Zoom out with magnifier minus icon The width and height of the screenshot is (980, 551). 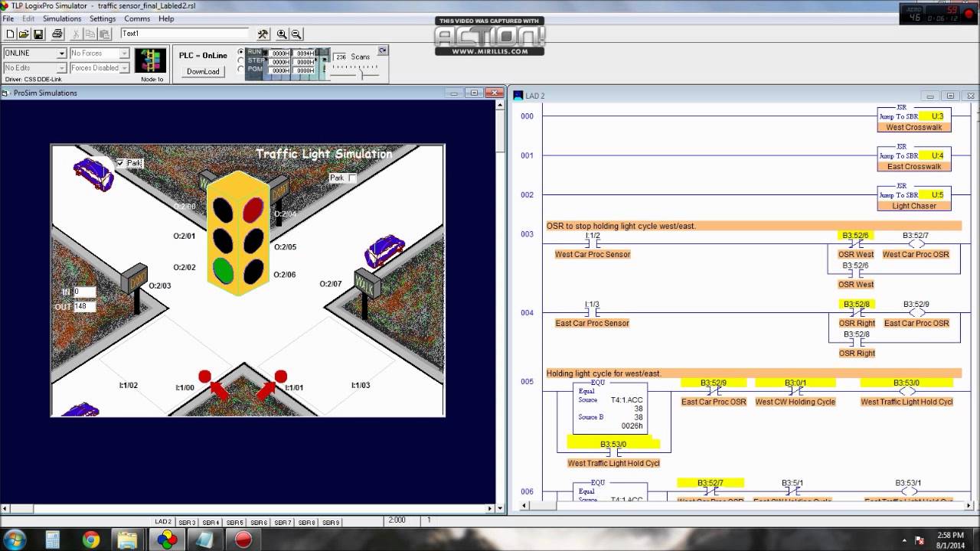point(296,34)
